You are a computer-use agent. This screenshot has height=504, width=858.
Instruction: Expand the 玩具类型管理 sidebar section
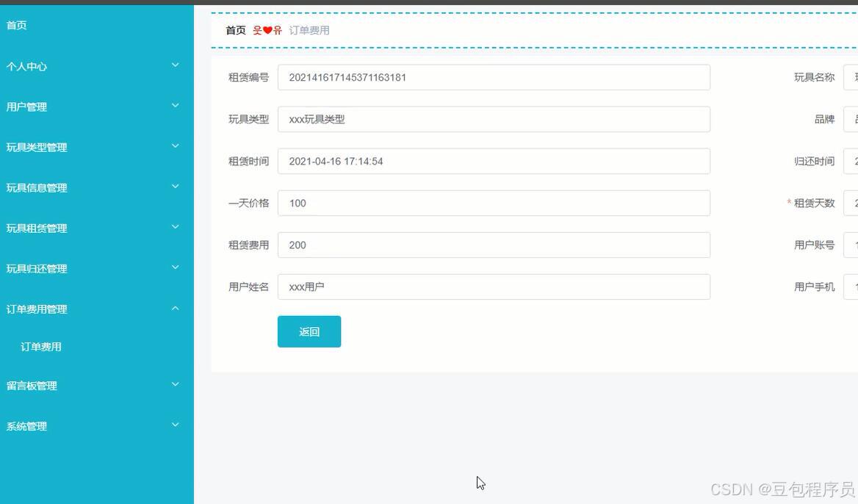95,147
